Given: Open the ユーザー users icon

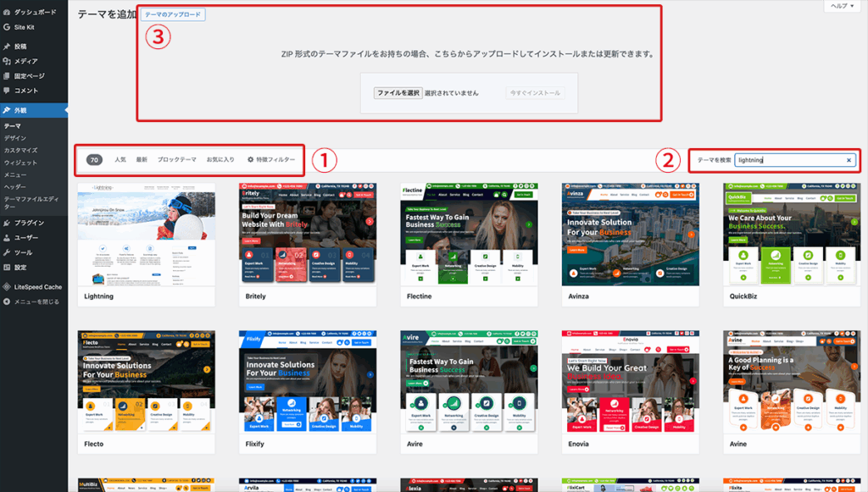Looking at the screenshot, I should coord(7,238).
